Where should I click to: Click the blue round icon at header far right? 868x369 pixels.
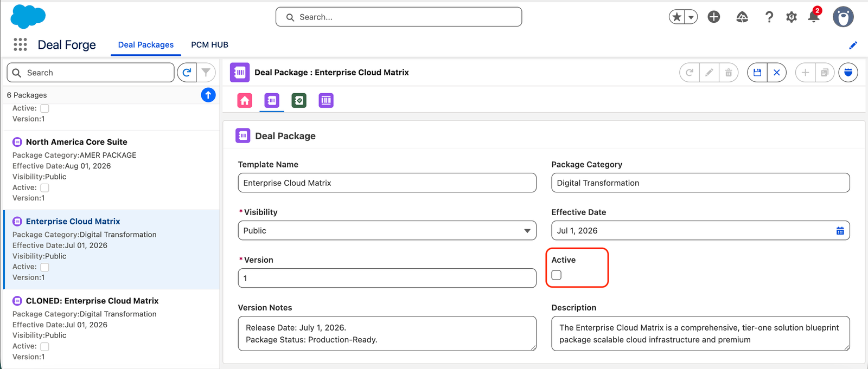pos(848,73)
